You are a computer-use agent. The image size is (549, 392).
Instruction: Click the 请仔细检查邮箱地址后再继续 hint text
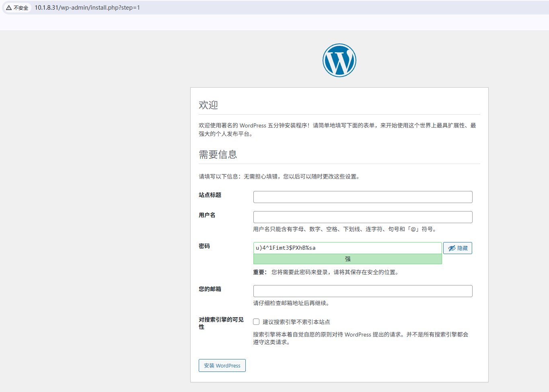click(292, 303)
